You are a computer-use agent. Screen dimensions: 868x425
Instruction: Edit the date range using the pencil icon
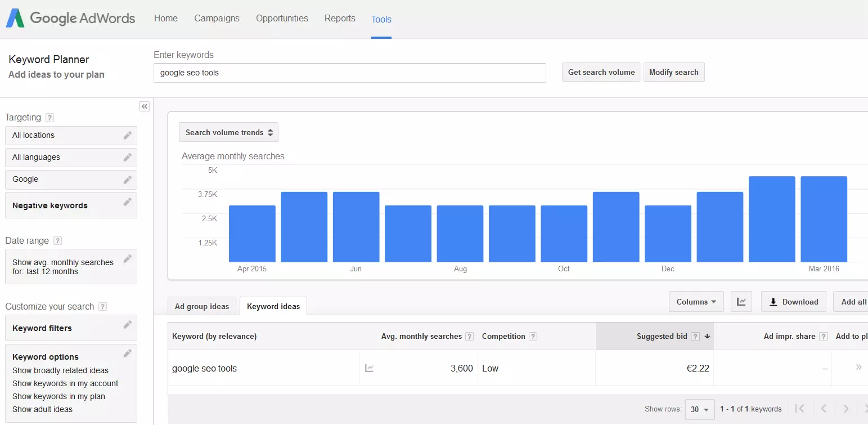(x=128, y=258)
